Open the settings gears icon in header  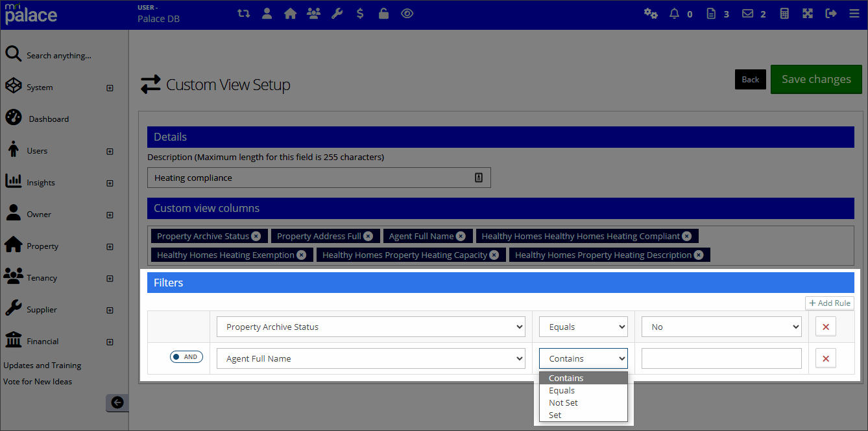coord(651,13)
